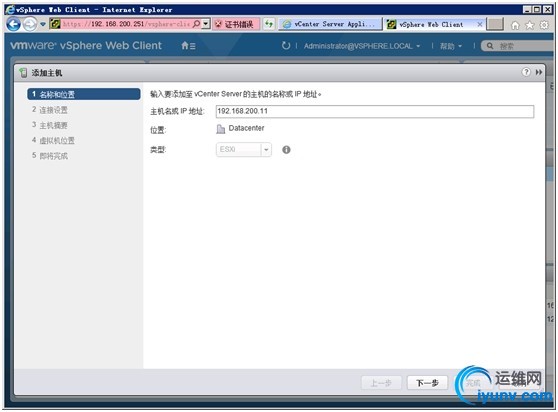Click the certificate error 证书错误 badge

click(x=236, y=24)
